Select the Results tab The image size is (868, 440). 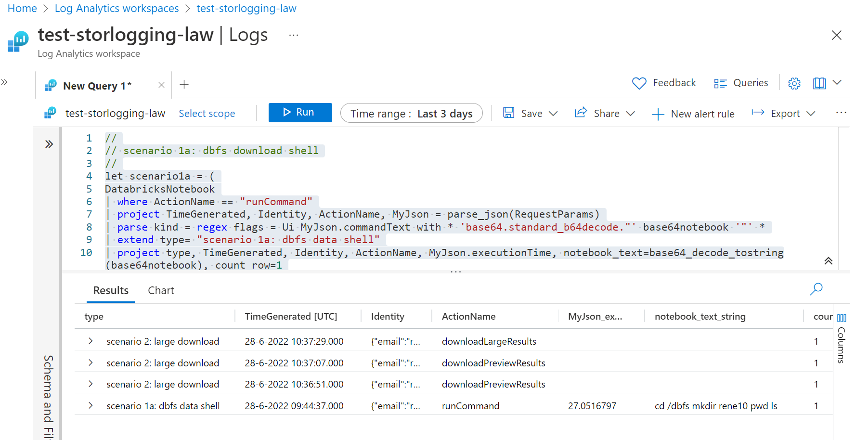(x=111, y=290)
